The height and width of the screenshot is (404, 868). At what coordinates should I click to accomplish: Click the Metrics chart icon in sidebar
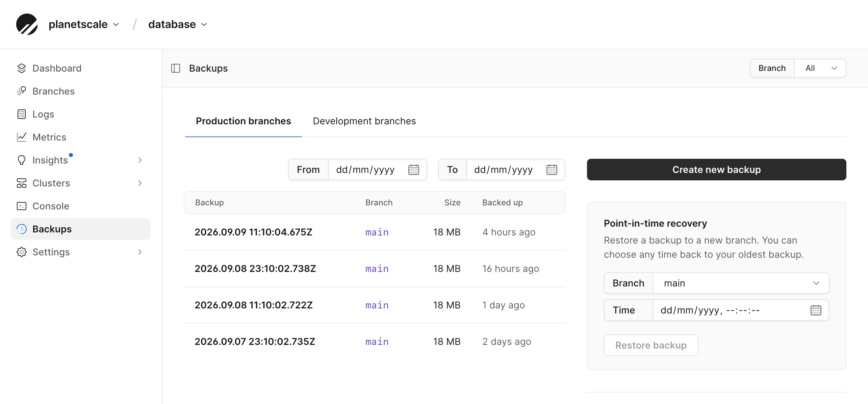tap(22, 137)
